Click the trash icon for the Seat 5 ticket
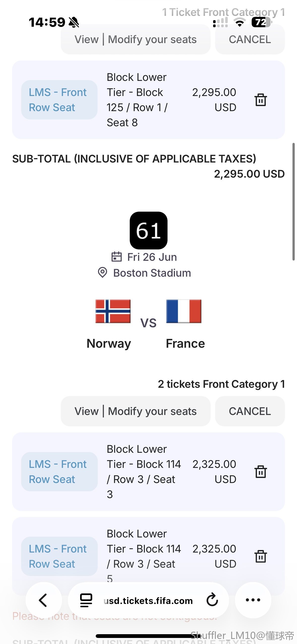297x644 pixels. coord(260,556)
